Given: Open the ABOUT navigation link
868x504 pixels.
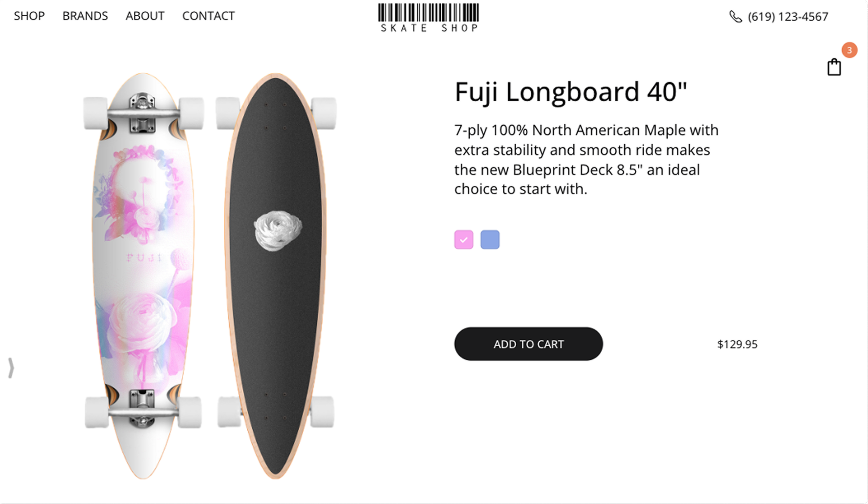Looking at the screenshot, I should click(x=145, y=16).
